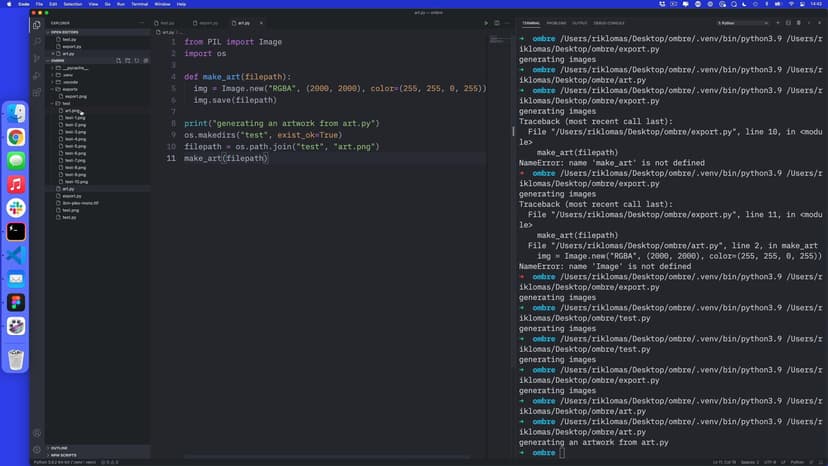Open the Source Control view

coord(37,59)
